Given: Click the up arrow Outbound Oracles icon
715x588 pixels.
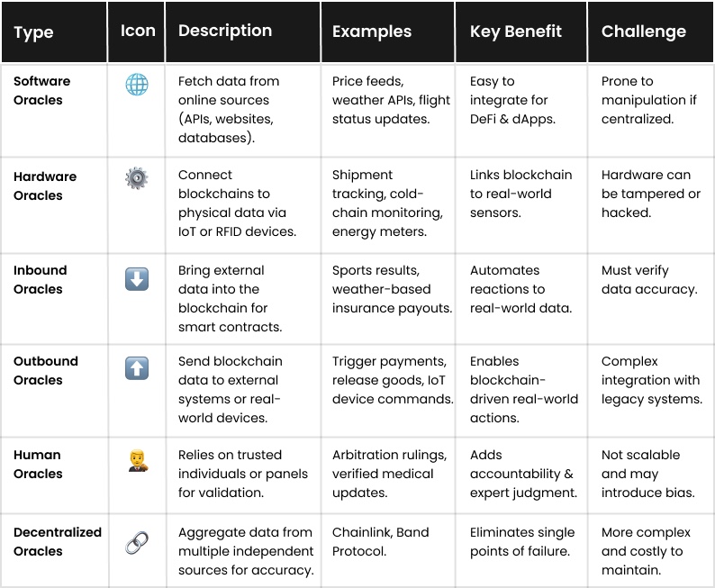Looking at the screenshot, I should [137, 367].
